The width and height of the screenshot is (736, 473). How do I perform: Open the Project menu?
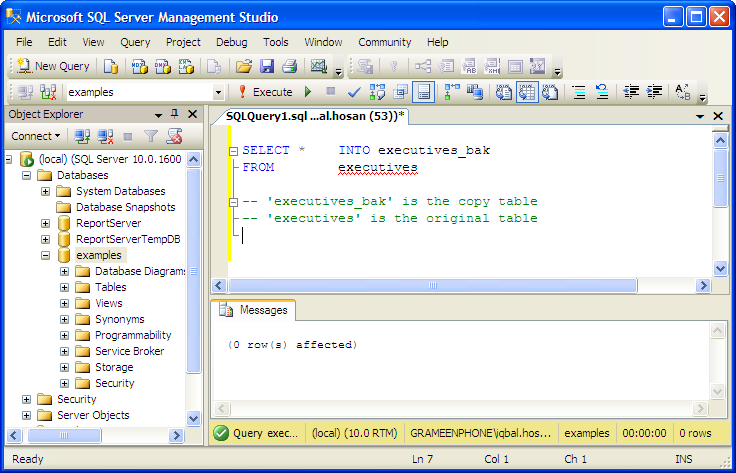(x=183, y=42)
